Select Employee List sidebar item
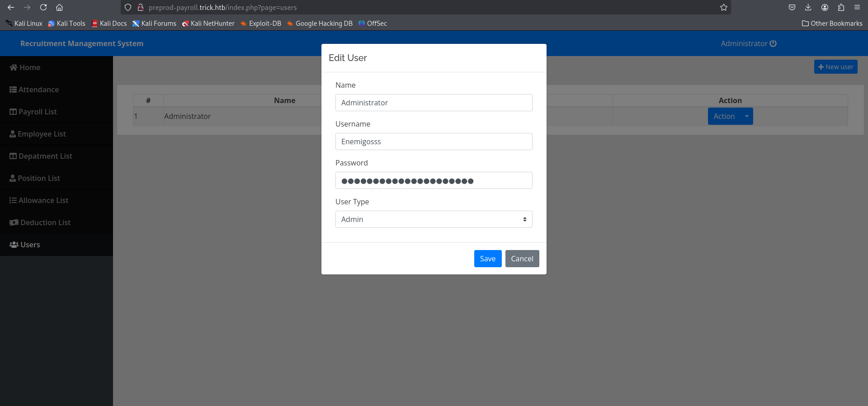 [42, 134]
